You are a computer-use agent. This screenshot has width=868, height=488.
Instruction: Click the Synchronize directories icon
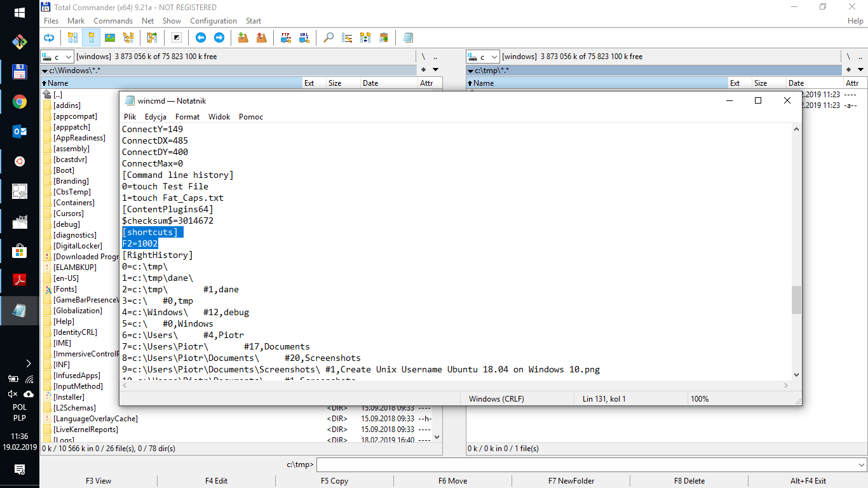coord(365,37)
